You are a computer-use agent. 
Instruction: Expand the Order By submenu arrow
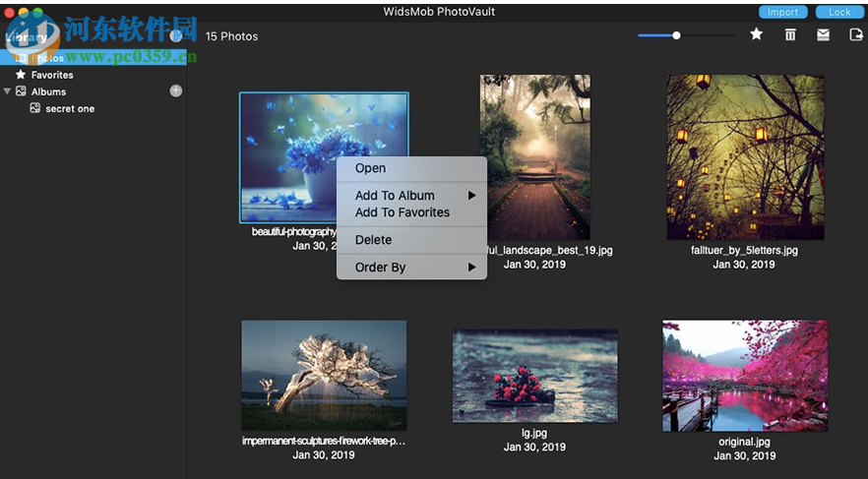(x=471, y=268)
